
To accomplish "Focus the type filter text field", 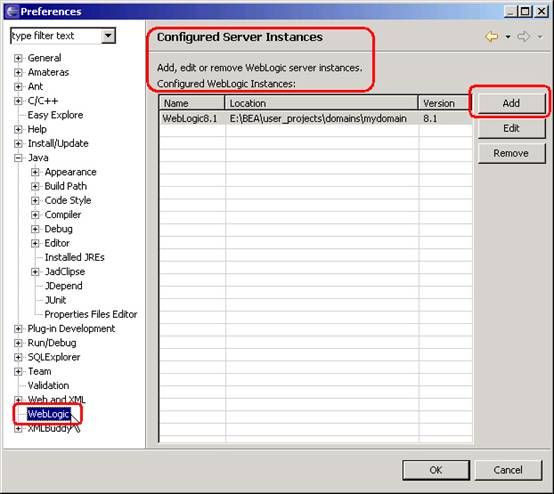I will coord(56,36).
